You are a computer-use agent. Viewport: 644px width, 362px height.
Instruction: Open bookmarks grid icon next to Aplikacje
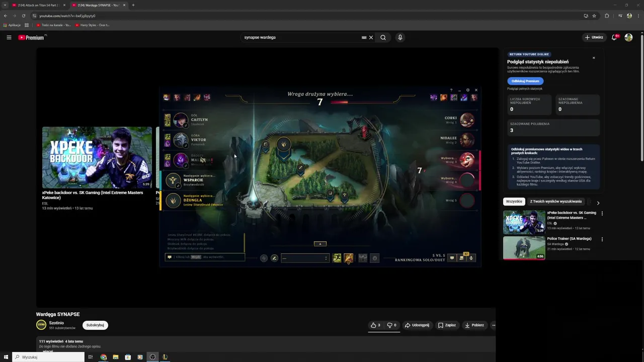pyautogui.click(x=27, y=25)
